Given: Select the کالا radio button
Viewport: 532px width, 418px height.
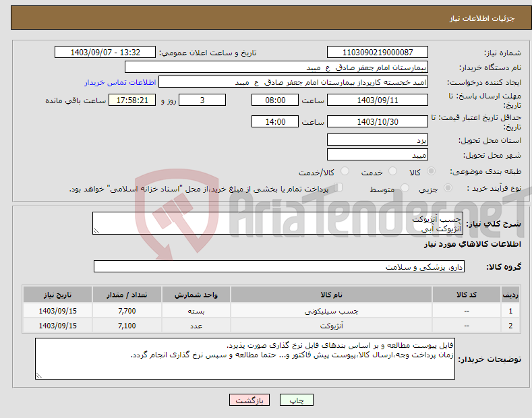Looking at the screenshot, I should [431, 171].
